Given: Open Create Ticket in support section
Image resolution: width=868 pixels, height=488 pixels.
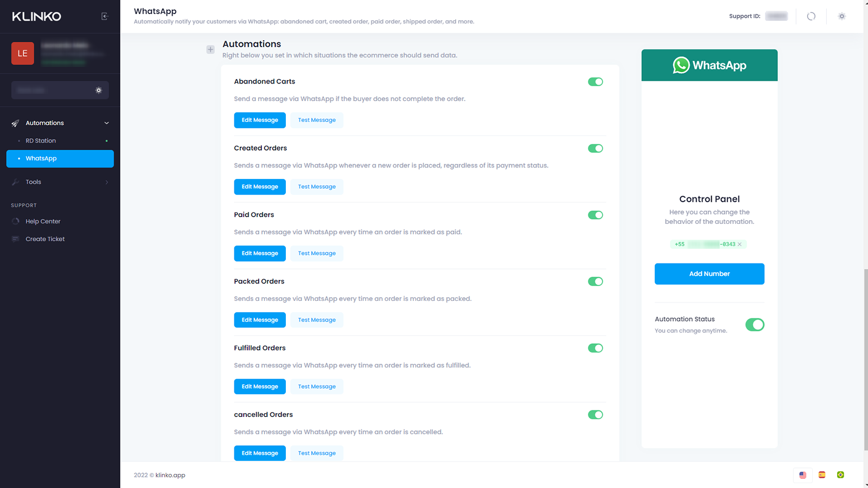Looking at the screenshot, I should pyautogui.click(x=45, y=239).
